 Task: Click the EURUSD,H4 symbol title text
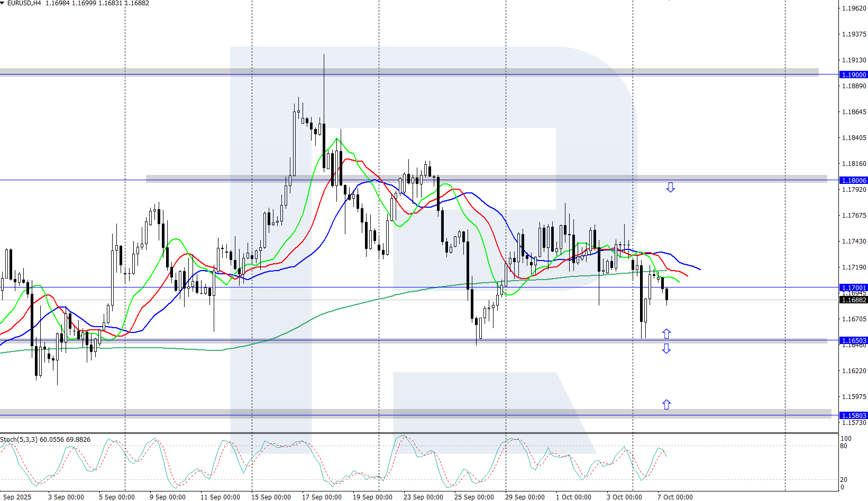tap(24, 3)
